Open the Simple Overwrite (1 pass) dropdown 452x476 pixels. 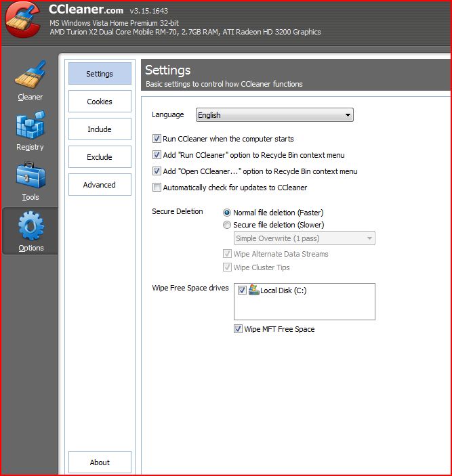point(304,238)
